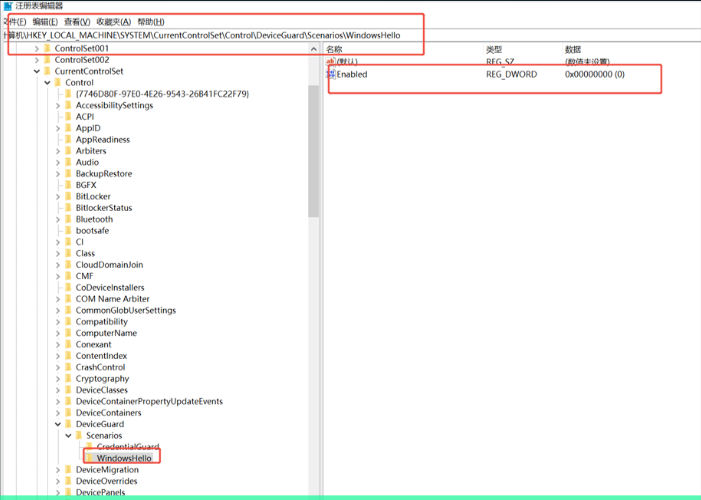Expand the DeviceMigration key
The image size is (701, 500).
point(58,470)
